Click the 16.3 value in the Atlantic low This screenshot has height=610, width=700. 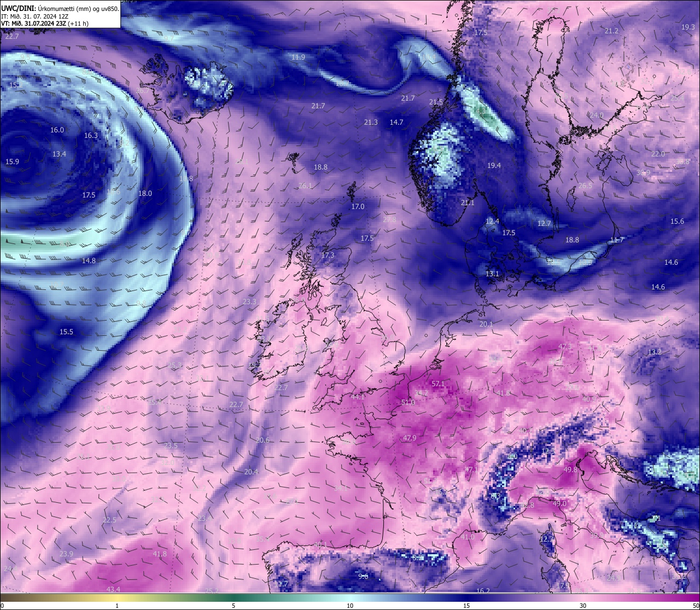[91, 135]
